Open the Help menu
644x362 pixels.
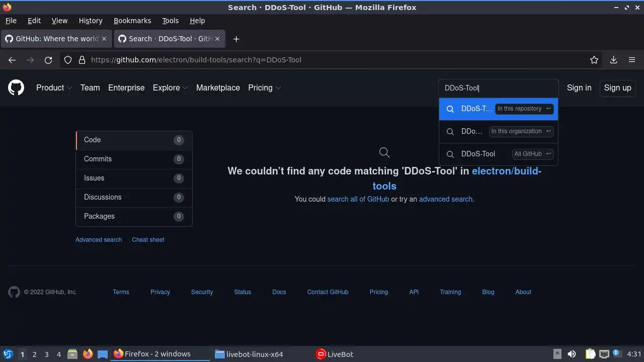197,21
